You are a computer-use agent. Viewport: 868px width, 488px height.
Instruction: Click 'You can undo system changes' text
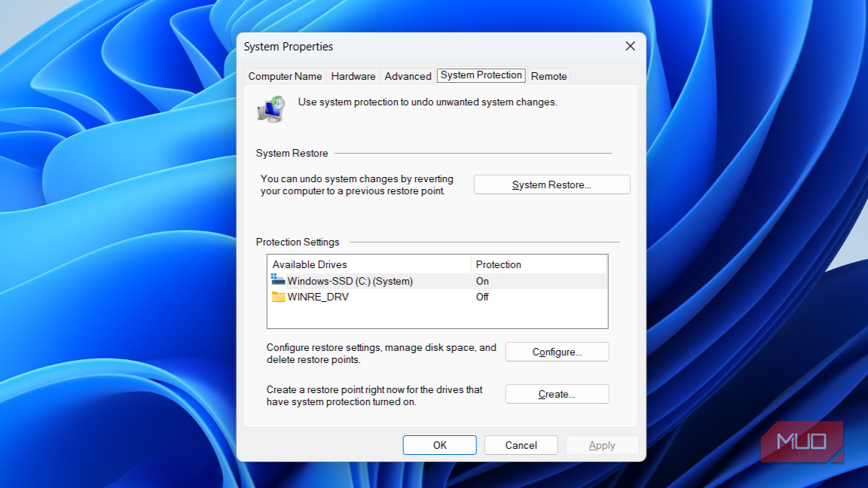(x=357, y=185)
